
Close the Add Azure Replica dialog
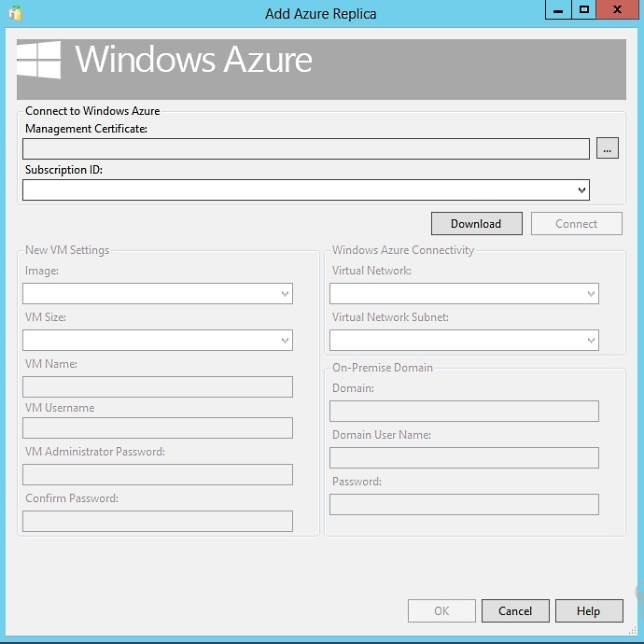[x=617, y=9]
